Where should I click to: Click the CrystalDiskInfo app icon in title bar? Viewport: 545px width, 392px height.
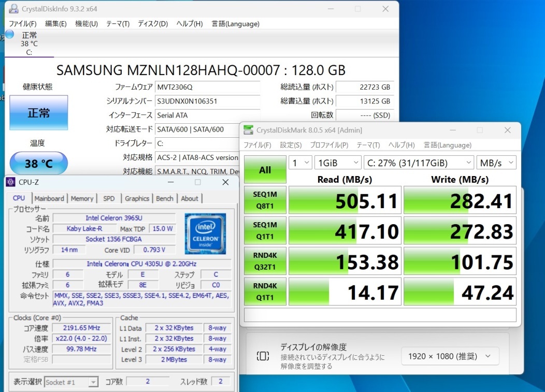tap(13, 9)
